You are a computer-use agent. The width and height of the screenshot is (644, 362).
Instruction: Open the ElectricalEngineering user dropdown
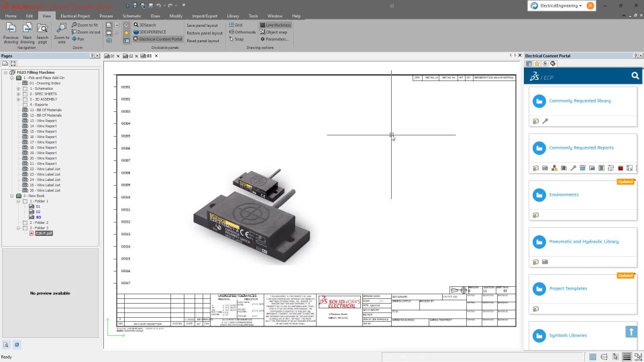(561, 6)
